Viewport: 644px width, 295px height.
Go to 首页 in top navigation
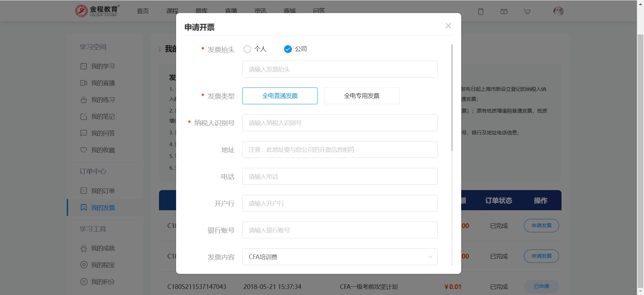[x=143, y=11]
